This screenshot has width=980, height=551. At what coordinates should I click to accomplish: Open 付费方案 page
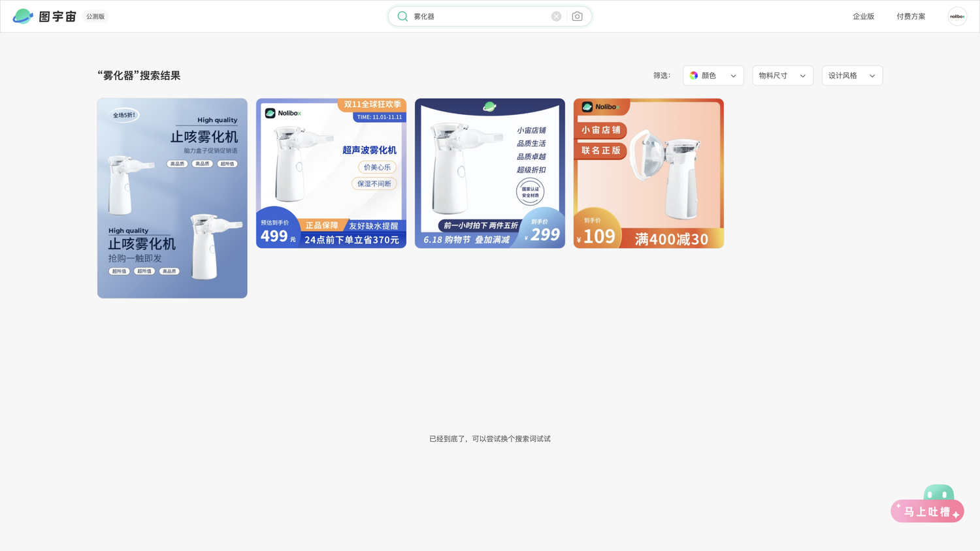click(911, 16)
